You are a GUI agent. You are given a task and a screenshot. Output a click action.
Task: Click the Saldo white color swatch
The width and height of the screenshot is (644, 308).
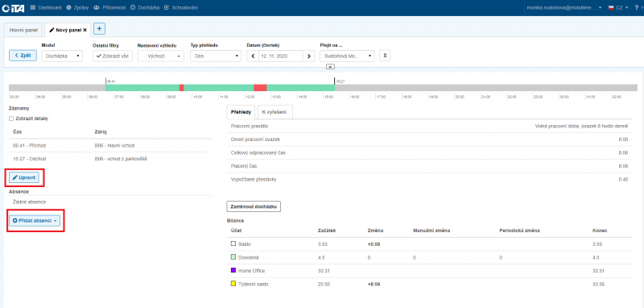click(233, 244)
